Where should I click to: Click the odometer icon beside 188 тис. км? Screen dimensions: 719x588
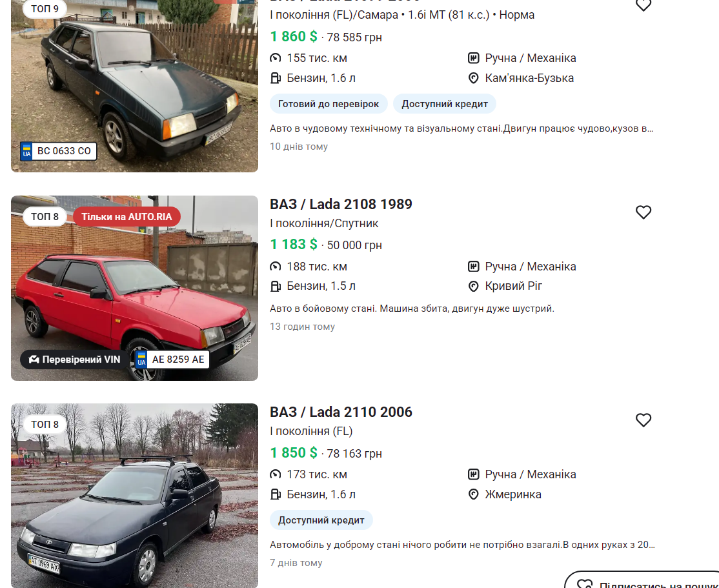pyautogui.click(x=275, y=267)
